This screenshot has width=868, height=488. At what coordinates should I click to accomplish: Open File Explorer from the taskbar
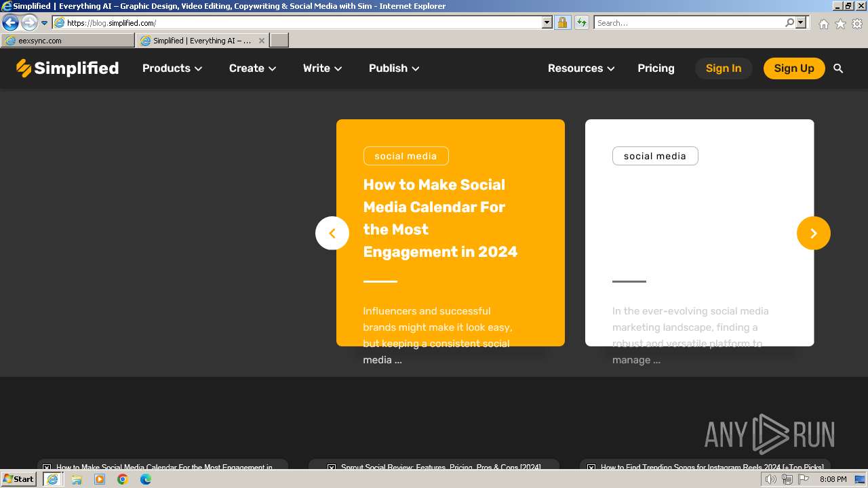point(77,479)
